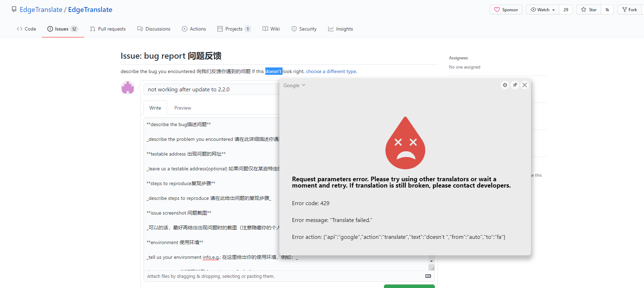
Task: Open the Security tab
Action: pyautogui.click(x=304, y=29)
